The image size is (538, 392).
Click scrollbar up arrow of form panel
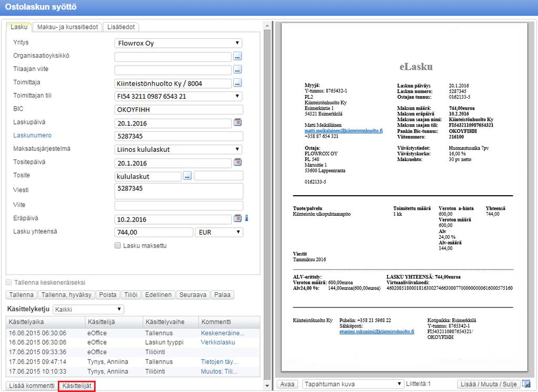point(267,26)
